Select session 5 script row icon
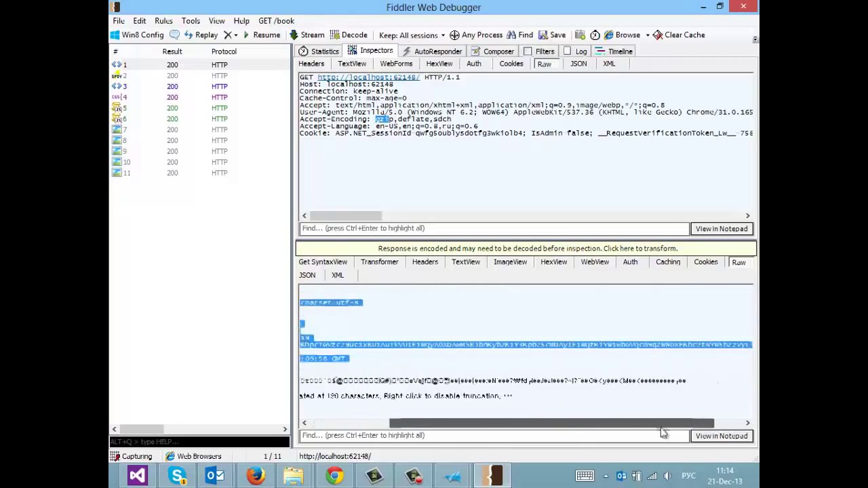868x488 pixels. [x=117, y=108]
